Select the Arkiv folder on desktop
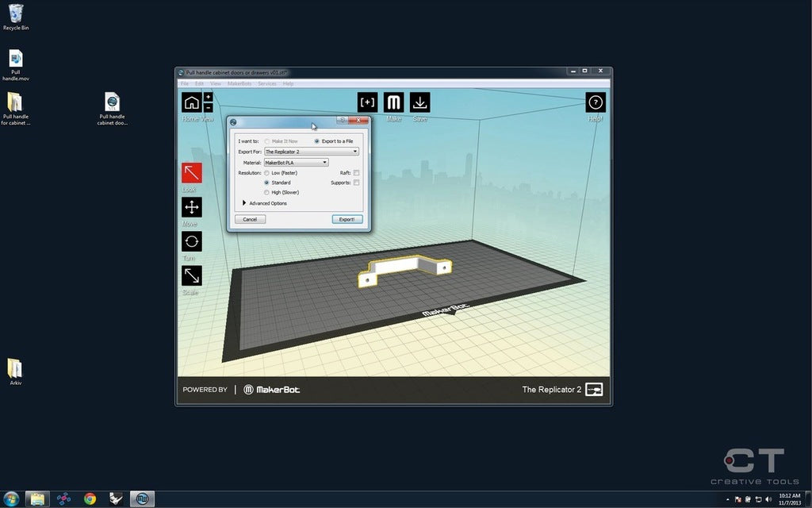Viewport: 812px width, 508px height. [16, 371]
